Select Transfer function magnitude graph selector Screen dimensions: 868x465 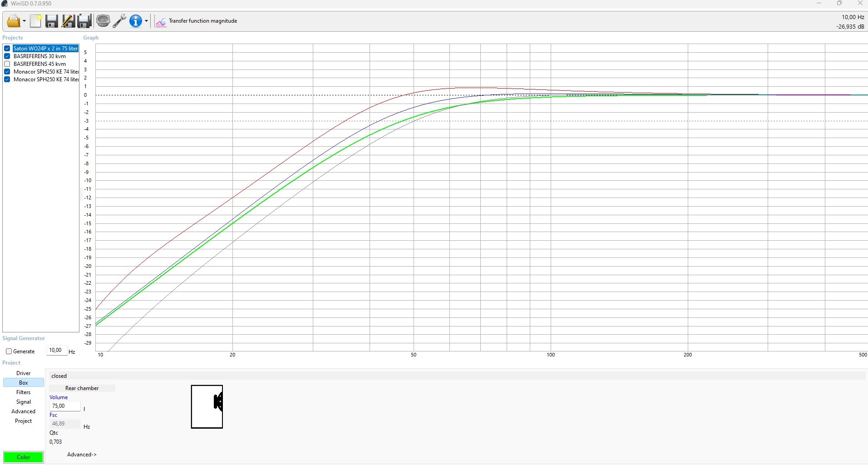pos(203,21)
